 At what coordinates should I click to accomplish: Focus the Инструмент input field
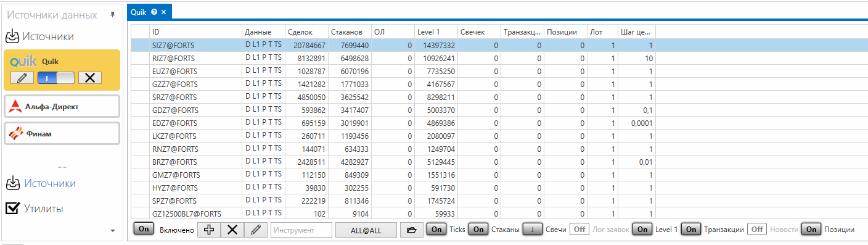click(301, 230)
